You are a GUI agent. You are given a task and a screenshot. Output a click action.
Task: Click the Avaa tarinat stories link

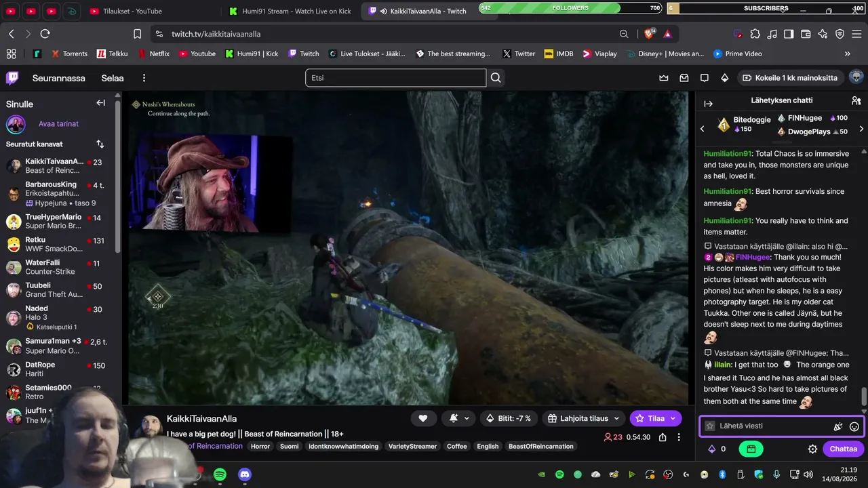tap(58, 124)
